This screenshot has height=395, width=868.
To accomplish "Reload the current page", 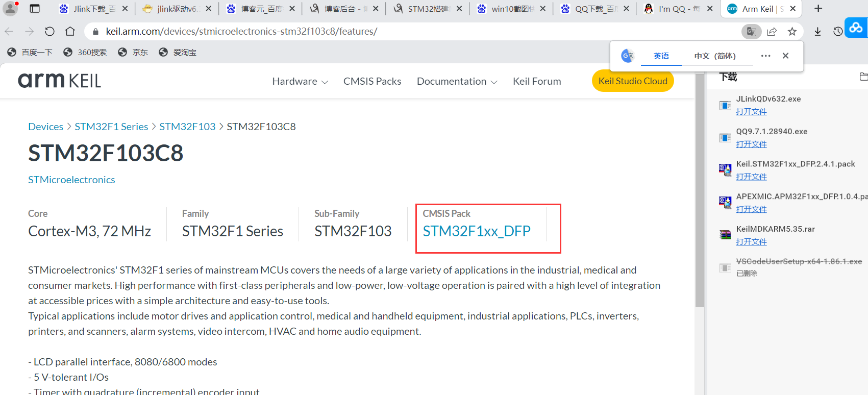I will point(49,32).
